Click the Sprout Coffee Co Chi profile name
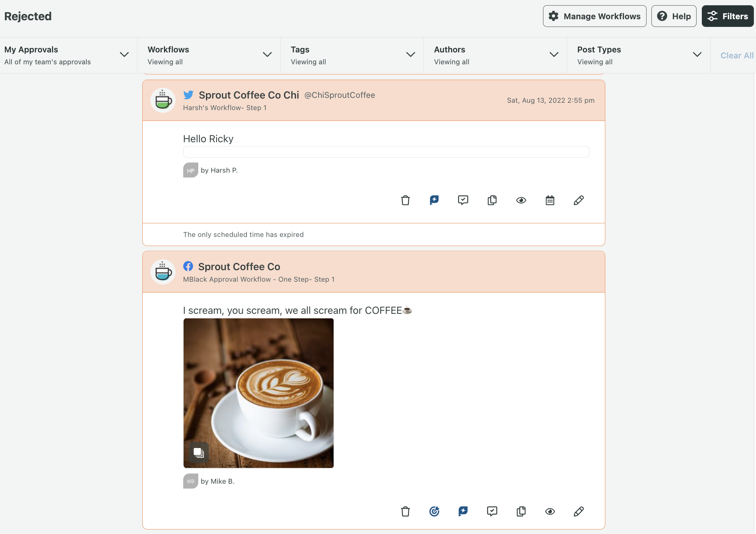This screenshot has height=534, width=756. pos(249,95)
